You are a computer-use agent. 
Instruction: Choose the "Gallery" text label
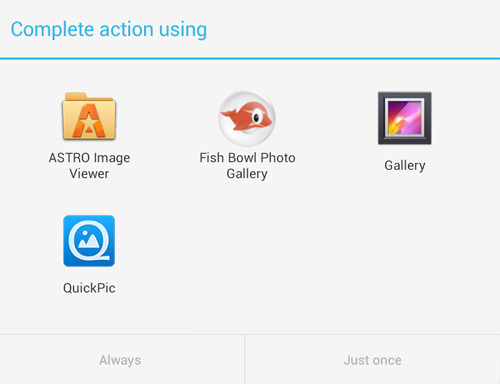(405, 165)
